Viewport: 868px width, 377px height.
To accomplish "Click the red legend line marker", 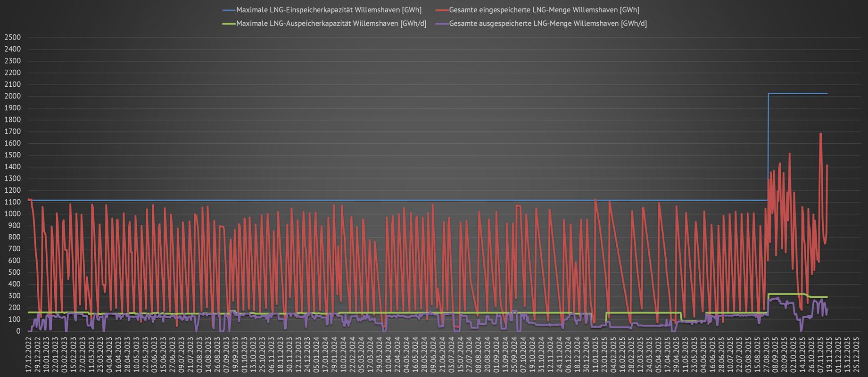I will click(442, 10).
